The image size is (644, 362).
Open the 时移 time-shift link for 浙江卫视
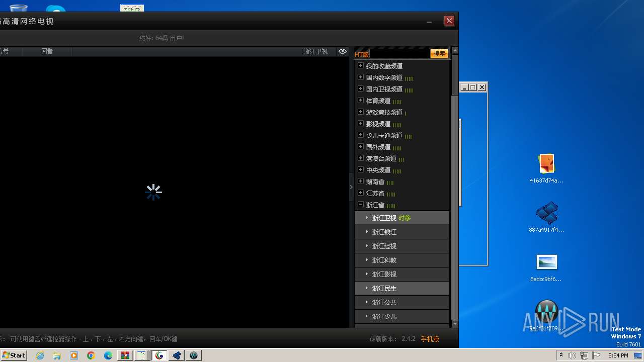tap(405, 218)
